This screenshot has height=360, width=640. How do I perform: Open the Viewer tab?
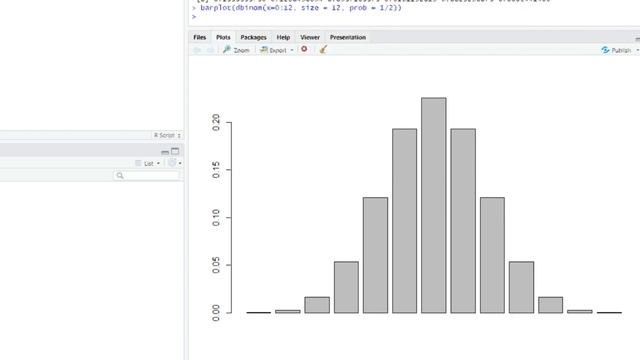[x=310, y=37]
